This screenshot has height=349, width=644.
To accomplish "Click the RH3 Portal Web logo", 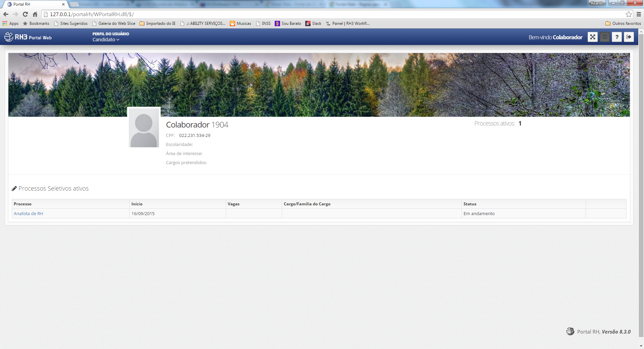I will coord(28,37).
